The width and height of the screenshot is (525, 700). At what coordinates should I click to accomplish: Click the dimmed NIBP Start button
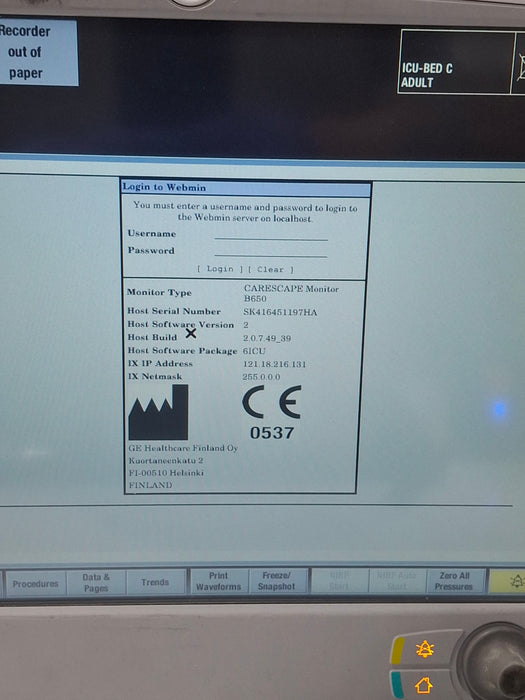click(x=339, y=581)
